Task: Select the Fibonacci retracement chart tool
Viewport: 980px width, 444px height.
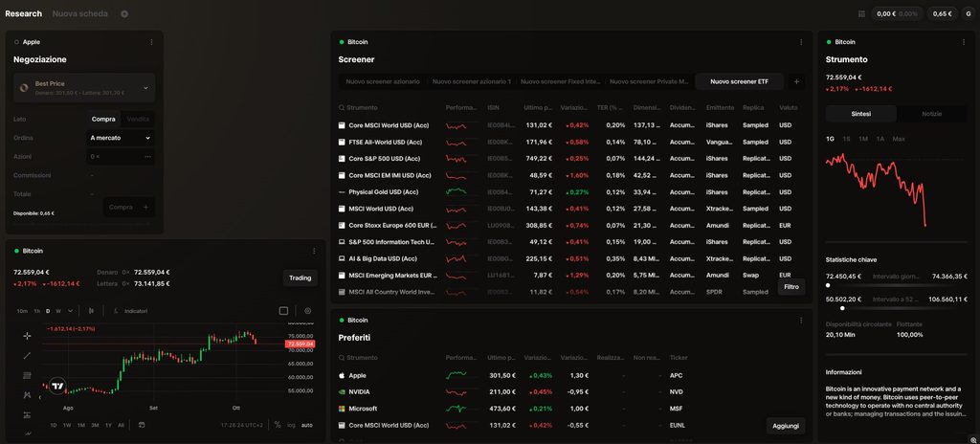Action: pyautogui.click(x=27, y=375)
